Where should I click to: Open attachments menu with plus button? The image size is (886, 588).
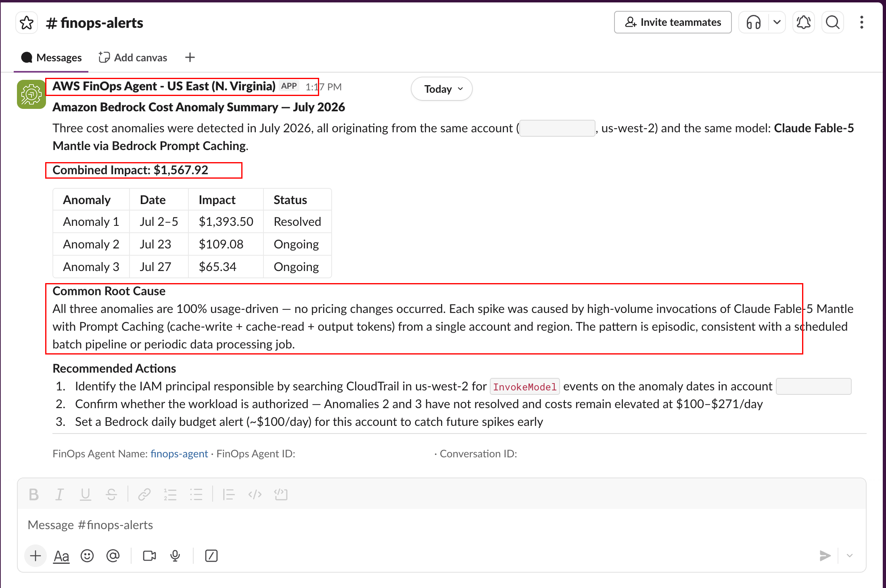click(x=36, y=556)
